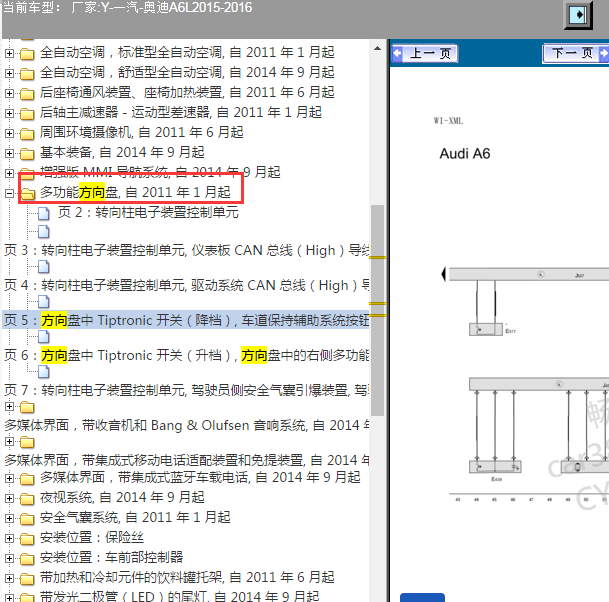The image size is (609, 602).
Task: Select 页 2：转向柱电子装置控制单元
Action: coord(148,212)
